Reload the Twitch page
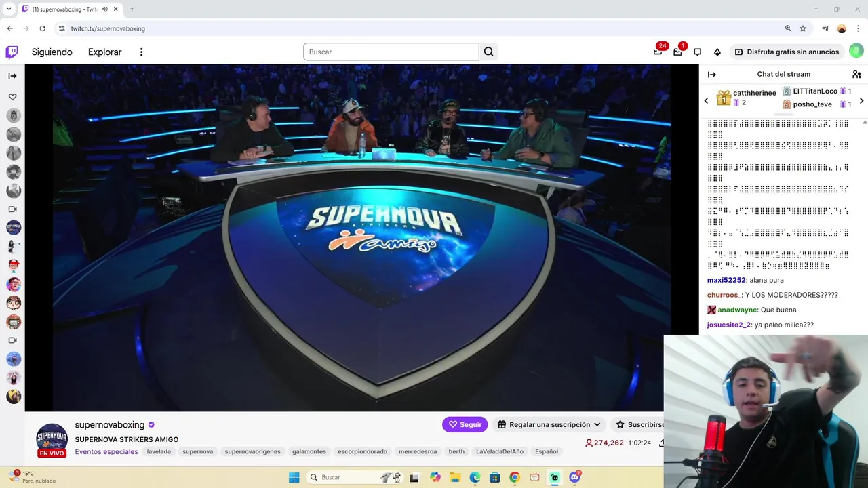Screen dimensions: 868x488 42,28
